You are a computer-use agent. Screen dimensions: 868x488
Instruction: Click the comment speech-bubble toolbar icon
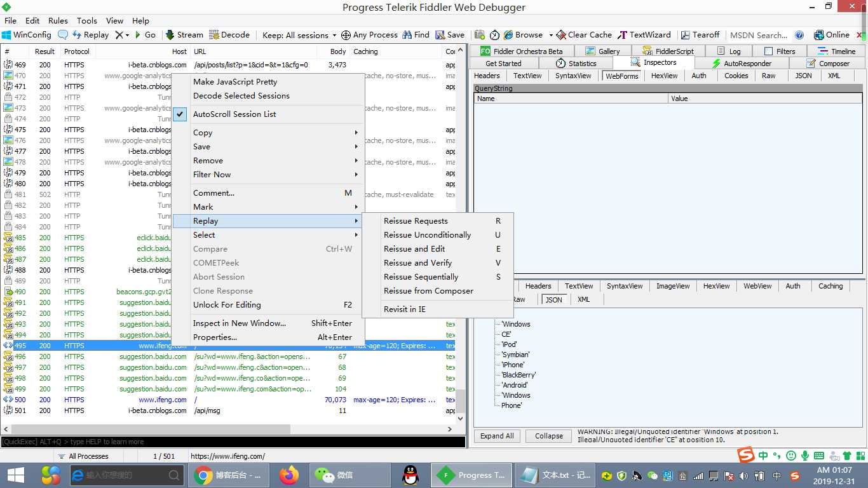(63, 35)
